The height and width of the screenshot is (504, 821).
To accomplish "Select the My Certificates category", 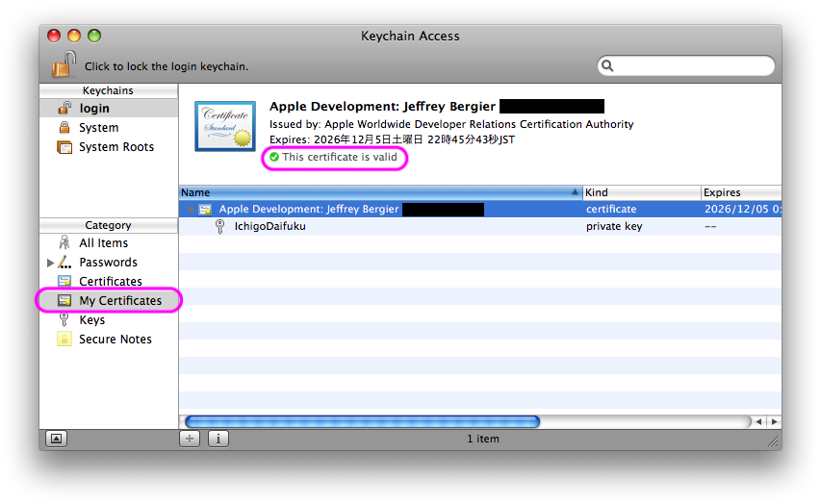I will [119, 301].
